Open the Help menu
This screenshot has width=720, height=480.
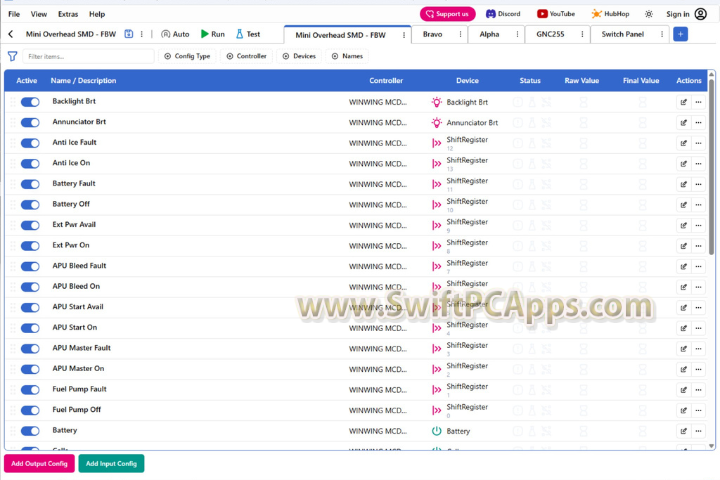click(97, 14)
